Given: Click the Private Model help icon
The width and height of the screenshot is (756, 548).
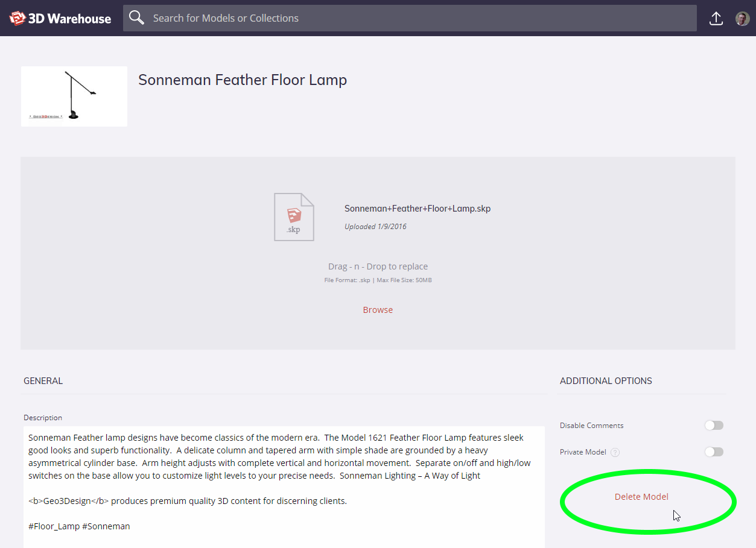Looking at the screenshot, I should 615,452.
